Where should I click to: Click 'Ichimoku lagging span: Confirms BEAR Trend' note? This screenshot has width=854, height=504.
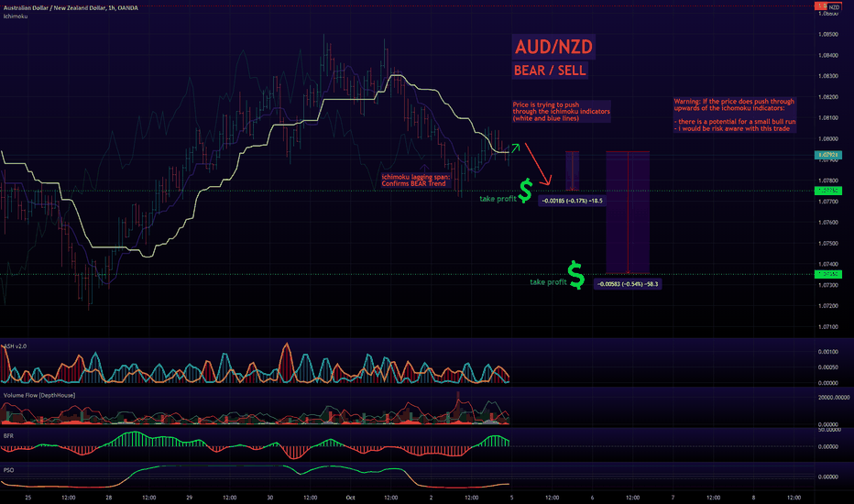pos(416,181)
